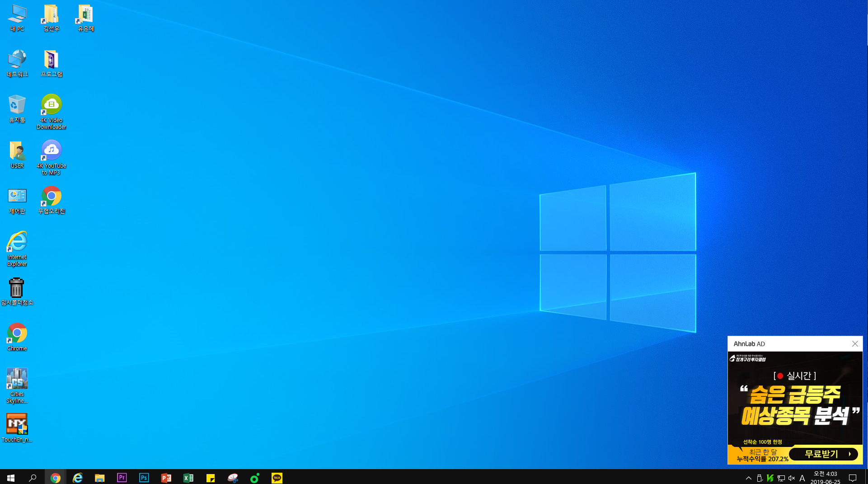The width and height of the screenshot is (868, 484).
Task: Select the 유은혜 Excel shortcut
Action: [85, 18]
